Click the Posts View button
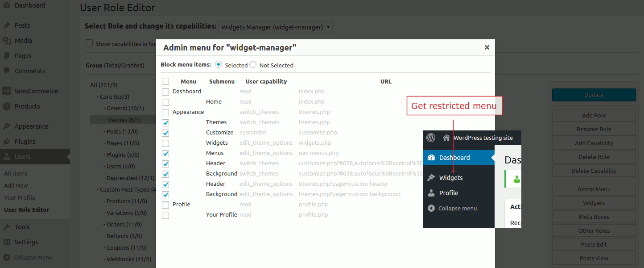Viewport: 644px width, 268px height. [x=594, y=258]
